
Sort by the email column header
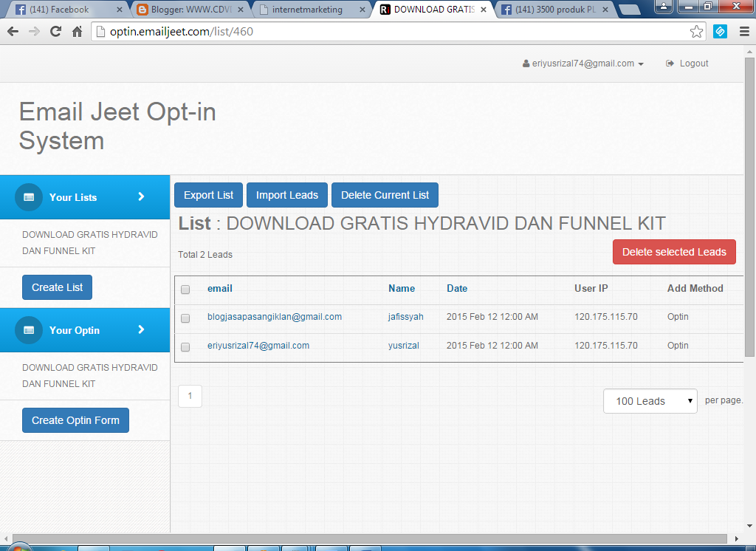pyautogui.click(x=220, y=288)
